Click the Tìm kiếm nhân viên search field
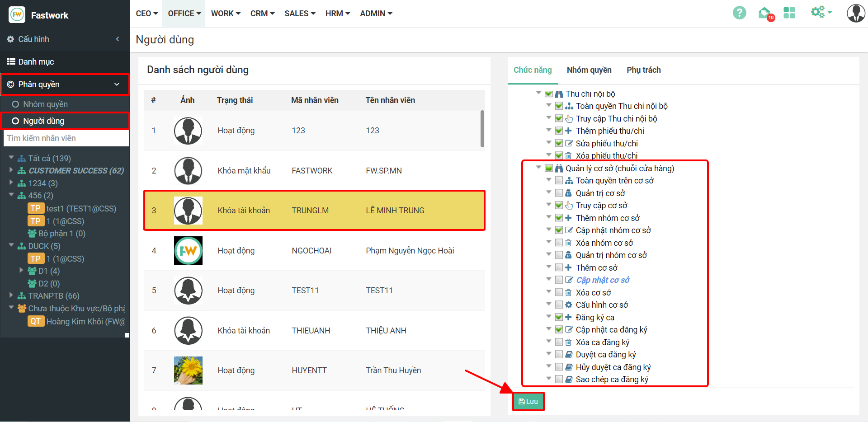The image size is (868, 422). point(66,138)
